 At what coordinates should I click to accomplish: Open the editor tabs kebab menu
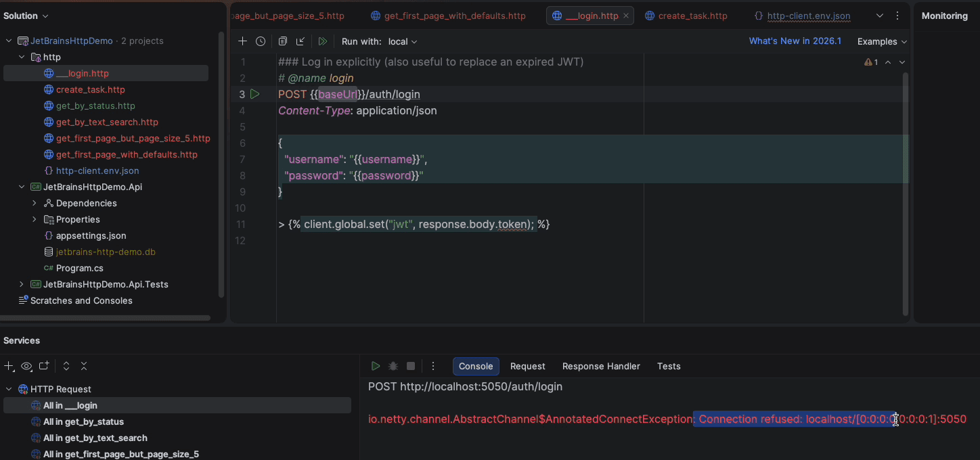pyautogui.click(x=897, y=16)
